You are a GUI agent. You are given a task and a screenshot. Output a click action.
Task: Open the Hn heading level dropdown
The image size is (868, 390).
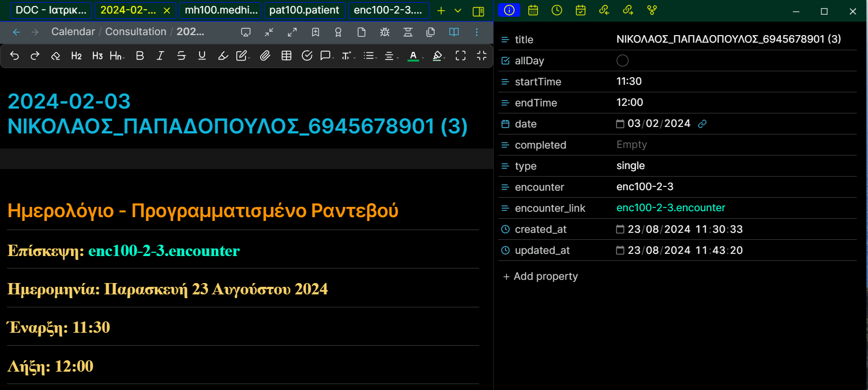pyautogui.click(x=117, y=56)
